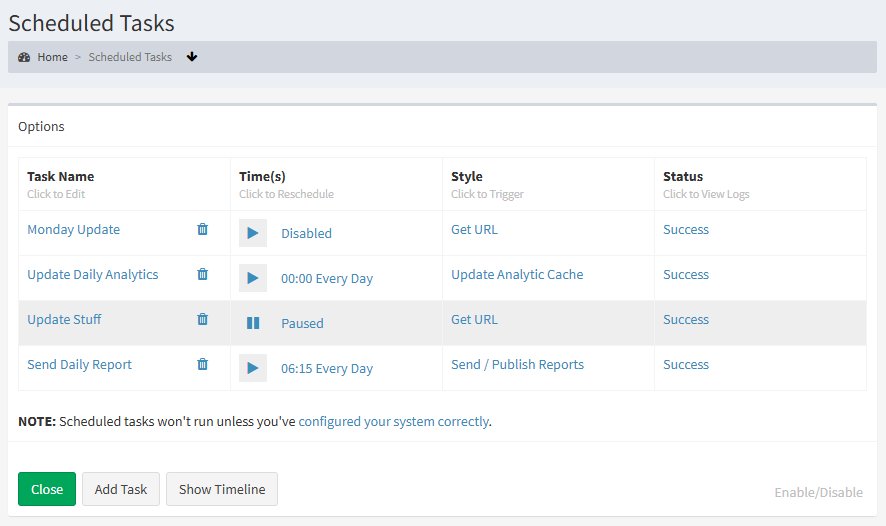Delete the Monday Update task
Image resolution: width=886 pixels, height=526 pixels.
203,229
